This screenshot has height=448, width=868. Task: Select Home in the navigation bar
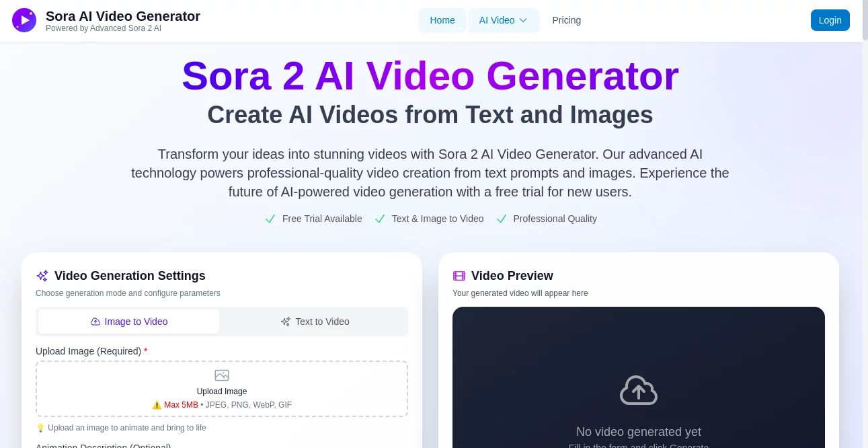442,20
